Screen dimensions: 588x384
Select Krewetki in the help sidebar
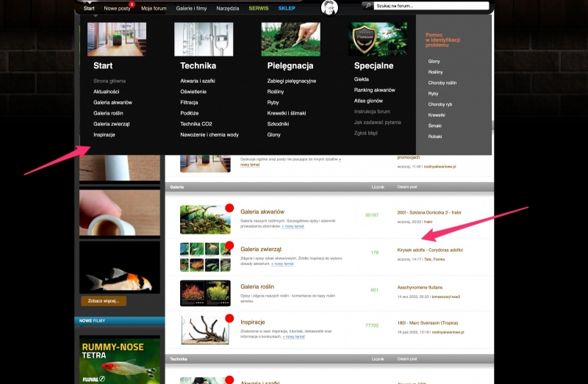pyautogui.click(x=437, y=115)
